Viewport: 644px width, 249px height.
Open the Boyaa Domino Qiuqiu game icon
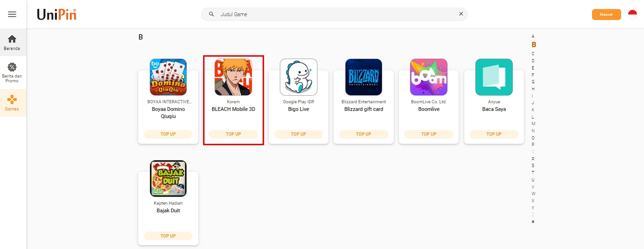pos(168,77)
